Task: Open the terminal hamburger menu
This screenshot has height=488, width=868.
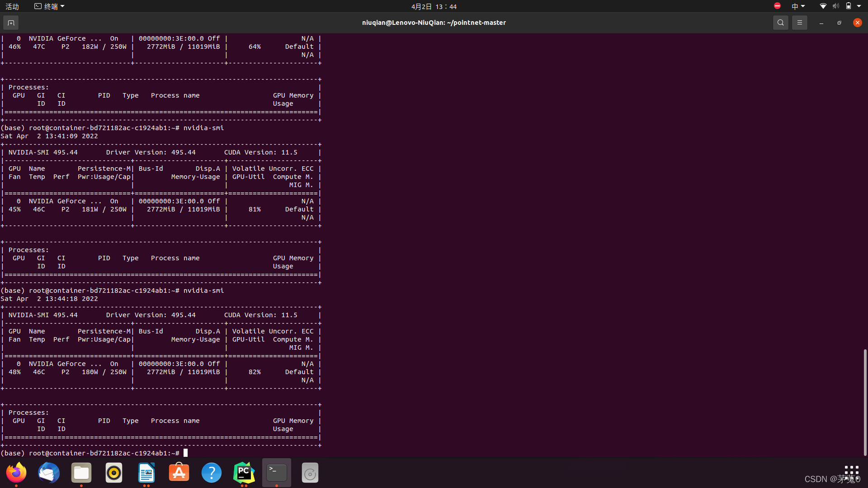Action: (799, 23)
